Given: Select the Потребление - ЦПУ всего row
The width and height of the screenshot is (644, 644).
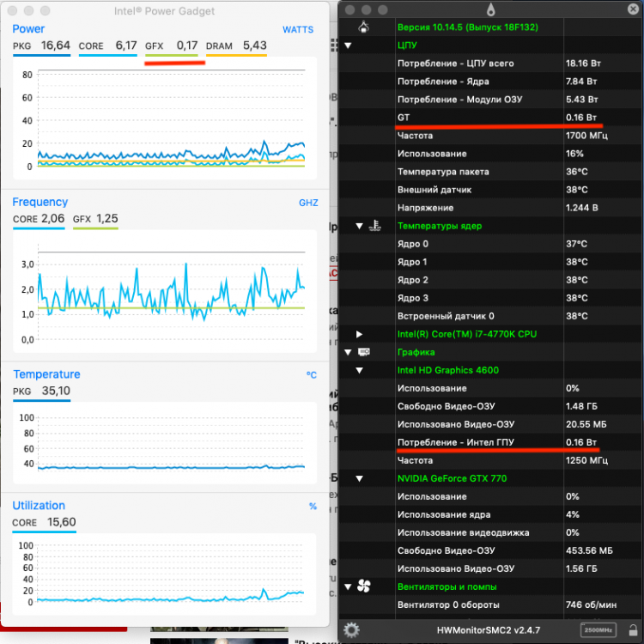Looking at the screenshot, I should [491, 64].
